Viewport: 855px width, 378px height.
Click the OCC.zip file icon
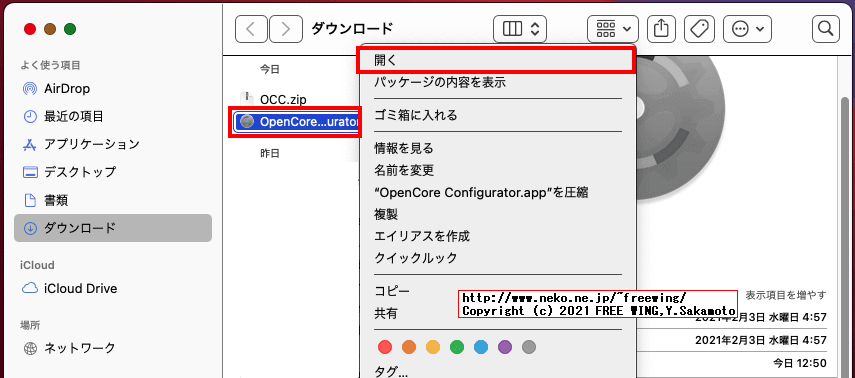click(x=247, y=99)
